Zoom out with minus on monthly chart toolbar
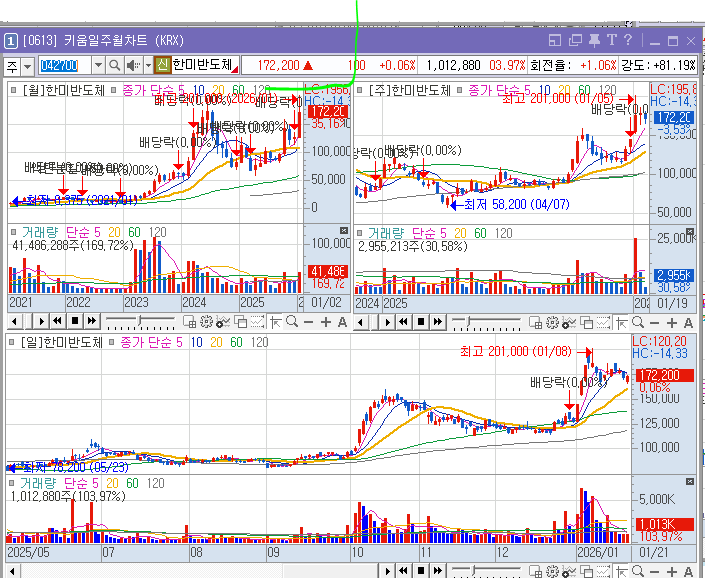This screenshot has height=578, width=705. [x=308, y=322]
